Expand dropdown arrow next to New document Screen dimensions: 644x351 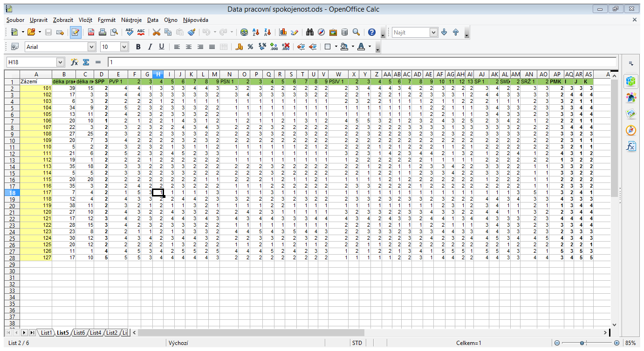[x=22, y=32]
